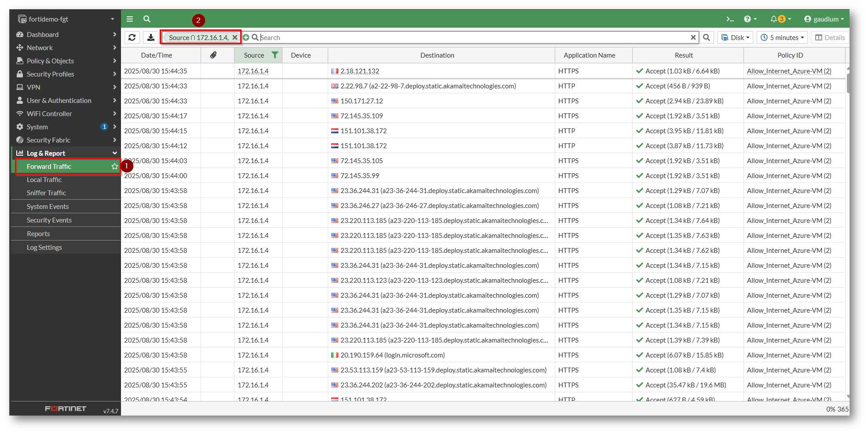The width and height of the screenshot is (868, 434).
Task: Click the help question mark icon
Action: point(747,19)
